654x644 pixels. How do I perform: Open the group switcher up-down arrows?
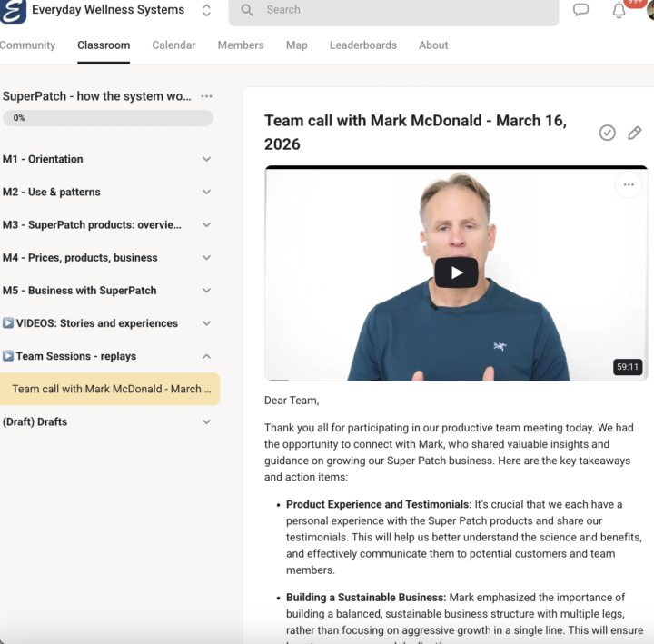click(x=206, y=10)
